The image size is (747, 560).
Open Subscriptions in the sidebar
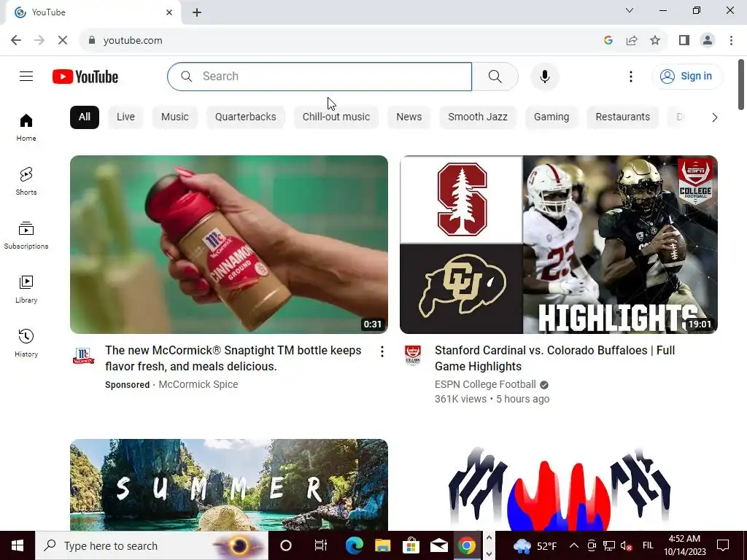click(x=26, y=236)
